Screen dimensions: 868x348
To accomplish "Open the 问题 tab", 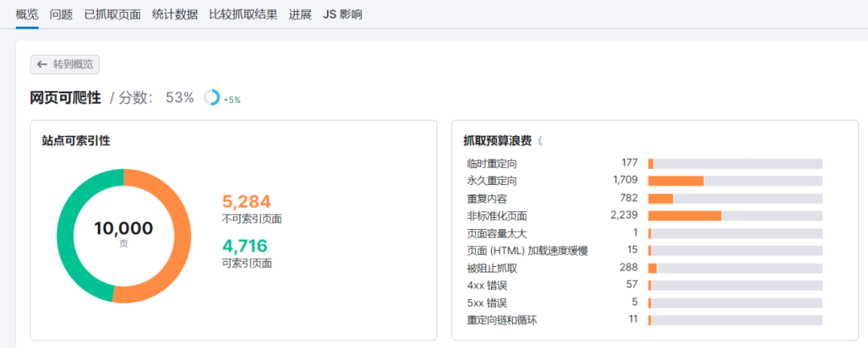I will click(61, 14).
